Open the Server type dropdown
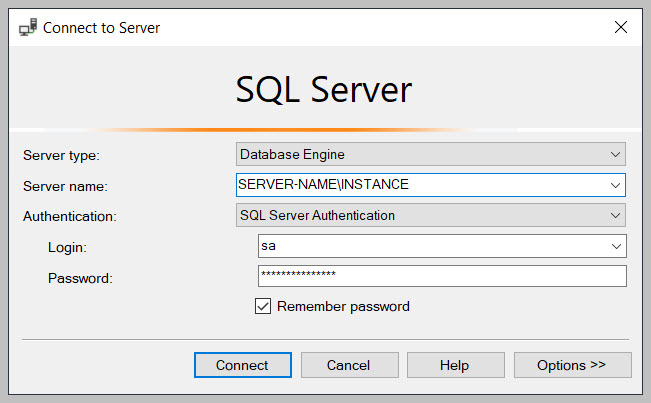 click(x=431, y=154)
